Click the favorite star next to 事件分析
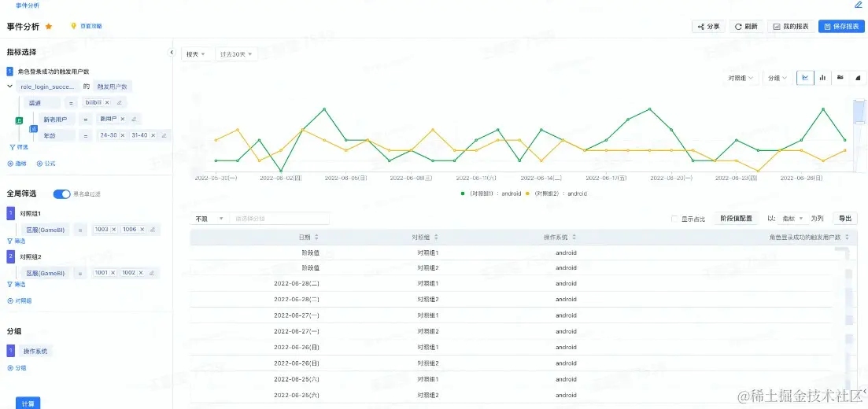 click(49, 26)
